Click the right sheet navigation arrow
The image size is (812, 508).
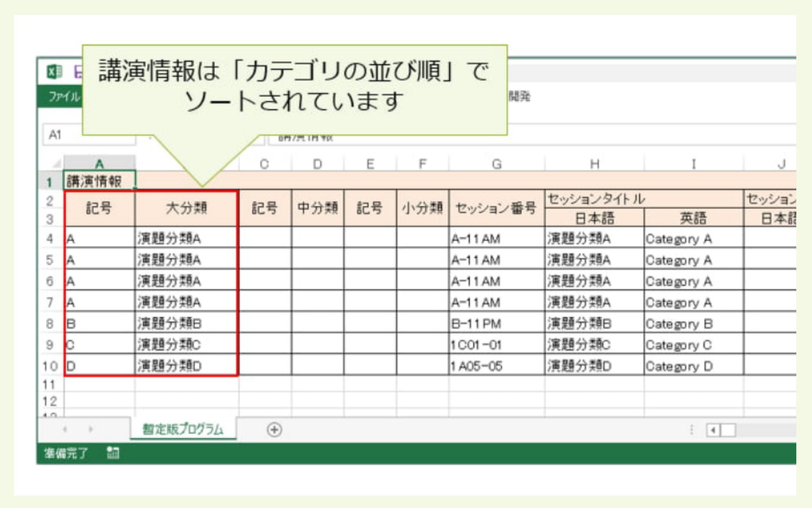[x=91, y=429]
